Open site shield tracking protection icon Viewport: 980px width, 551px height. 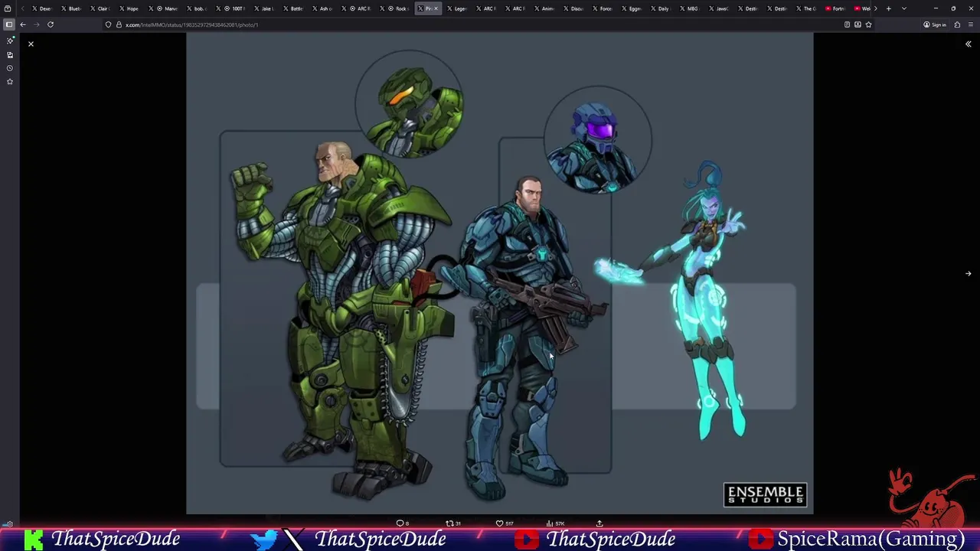pos(108,24)
